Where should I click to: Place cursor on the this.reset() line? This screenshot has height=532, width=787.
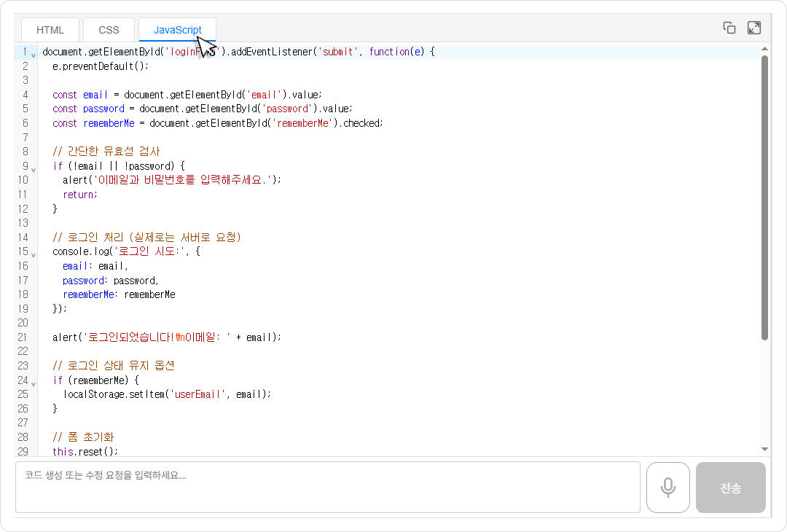(85, 451)
